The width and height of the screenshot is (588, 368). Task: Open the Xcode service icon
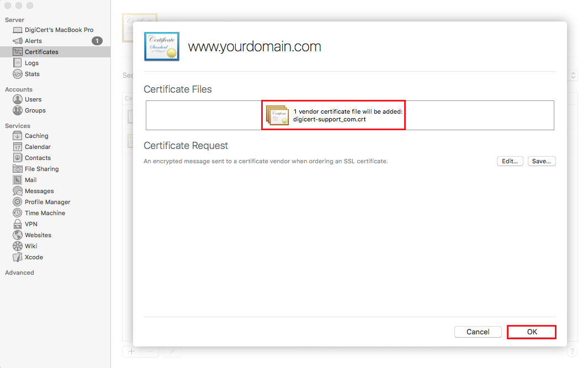point(18,257)
